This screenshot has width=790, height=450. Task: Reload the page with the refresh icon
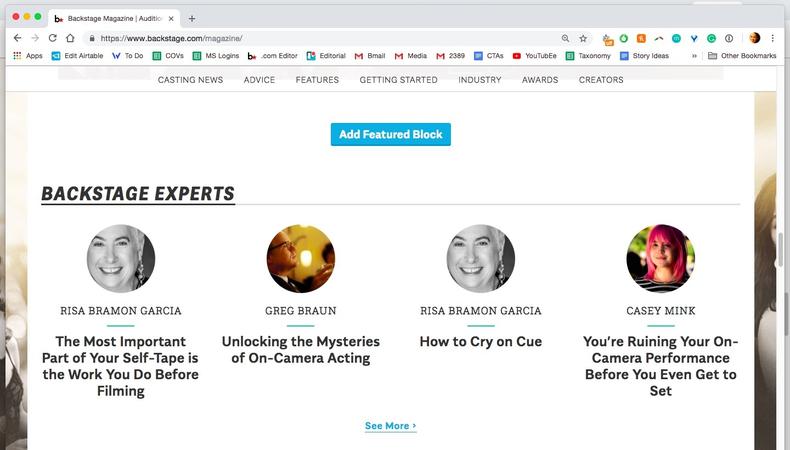pyautogui.click(x=52, y=38)
